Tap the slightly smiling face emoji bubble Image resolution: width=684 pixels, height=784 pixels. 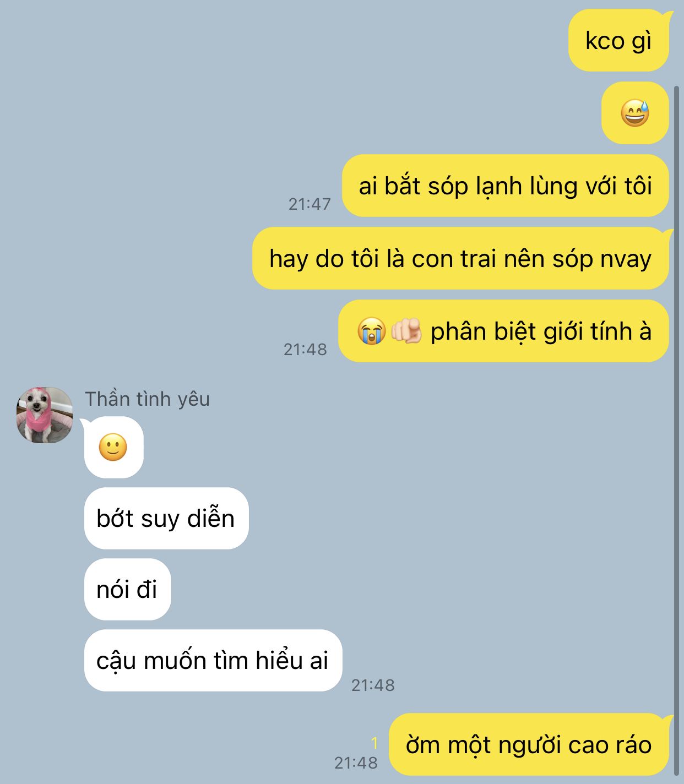click(x=113, y=447)
